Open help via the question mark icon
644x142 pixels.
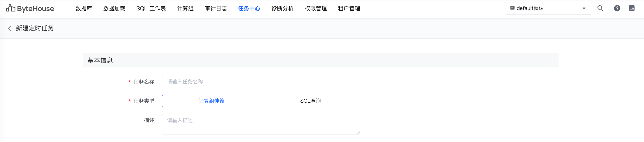coord(617,8)
